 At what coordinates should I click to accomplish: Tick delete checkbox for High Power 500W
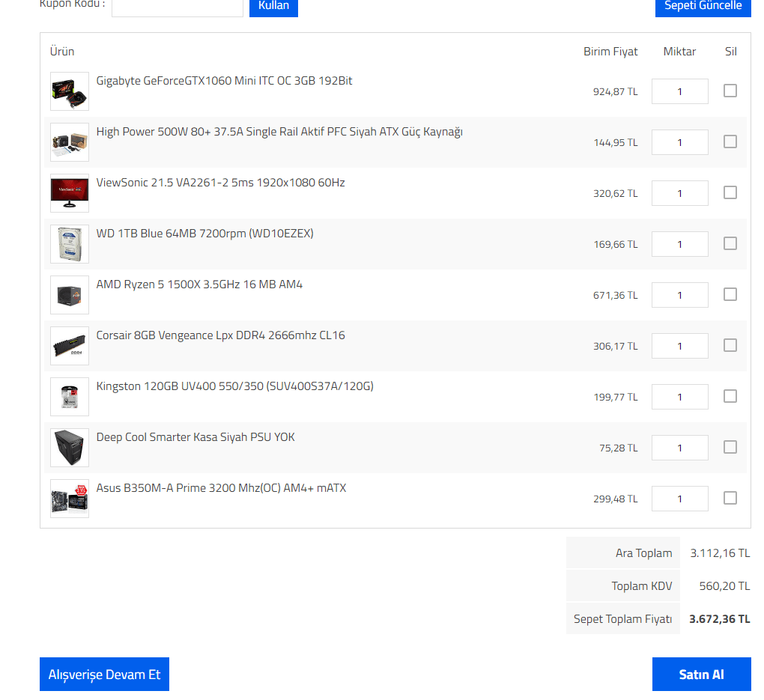[730, 141]
